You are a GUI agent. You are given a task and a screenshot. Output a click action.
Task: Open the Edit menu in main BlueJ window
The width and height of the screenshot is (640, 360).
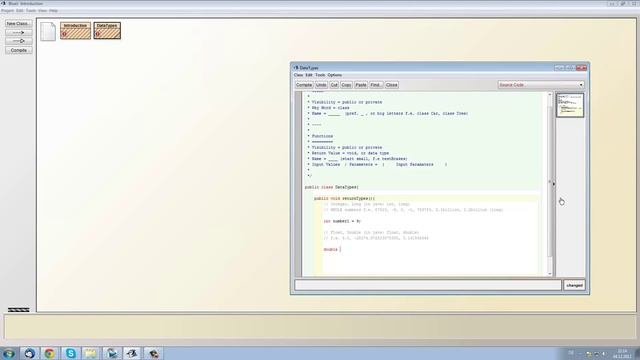coord(20,11)
